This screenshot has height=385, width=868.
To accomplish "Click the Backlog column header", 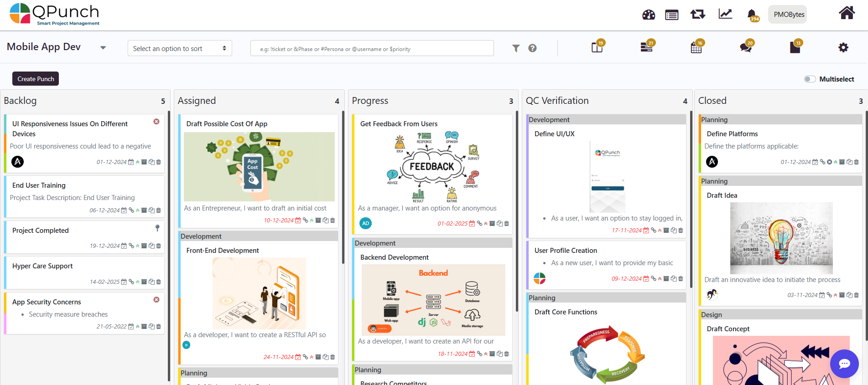I will 21,101.
